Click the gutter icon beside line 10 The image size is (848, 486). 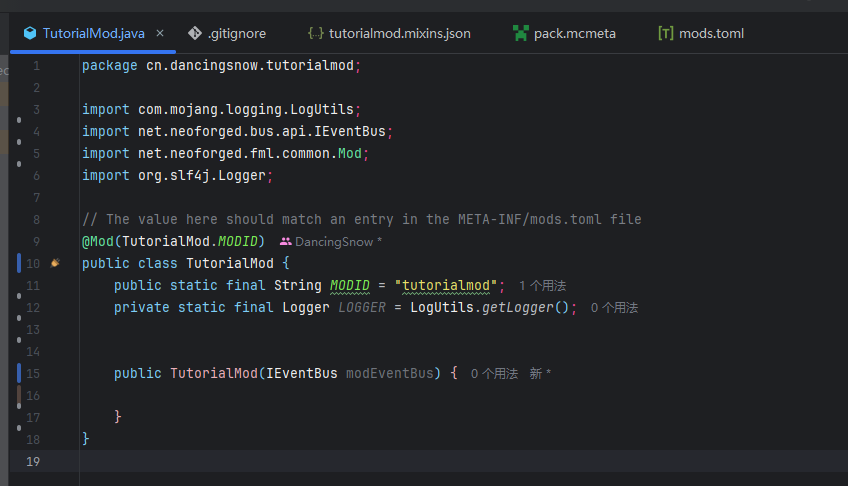point(55,264)
